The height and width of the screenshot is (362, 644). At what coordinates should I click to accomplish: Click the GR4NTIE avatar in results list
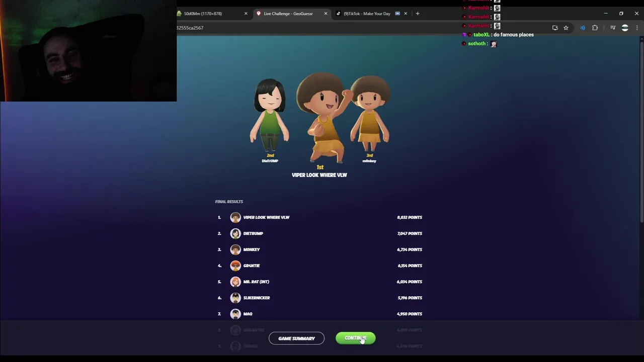click(235, 265)
